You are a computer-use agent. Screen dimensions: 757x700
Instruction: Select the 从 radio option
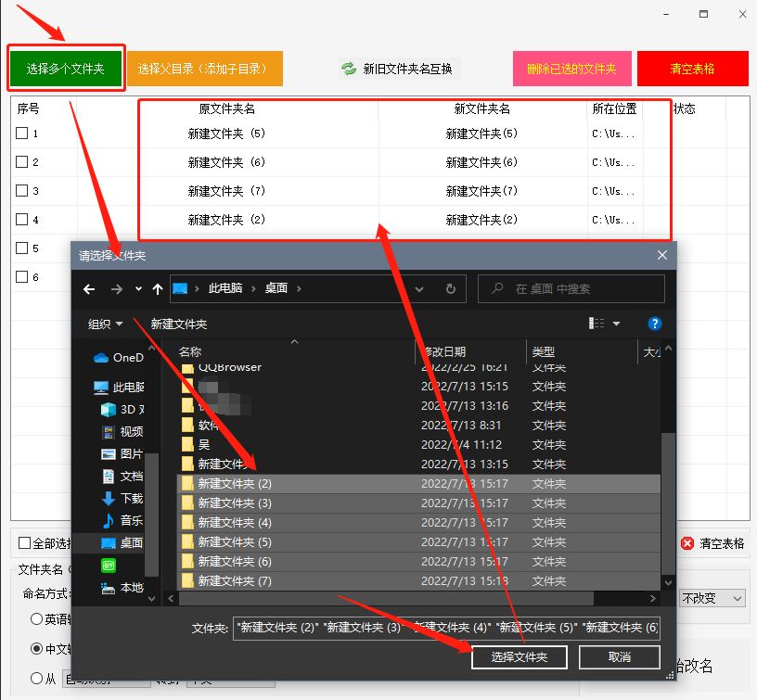tap(36, 679)
